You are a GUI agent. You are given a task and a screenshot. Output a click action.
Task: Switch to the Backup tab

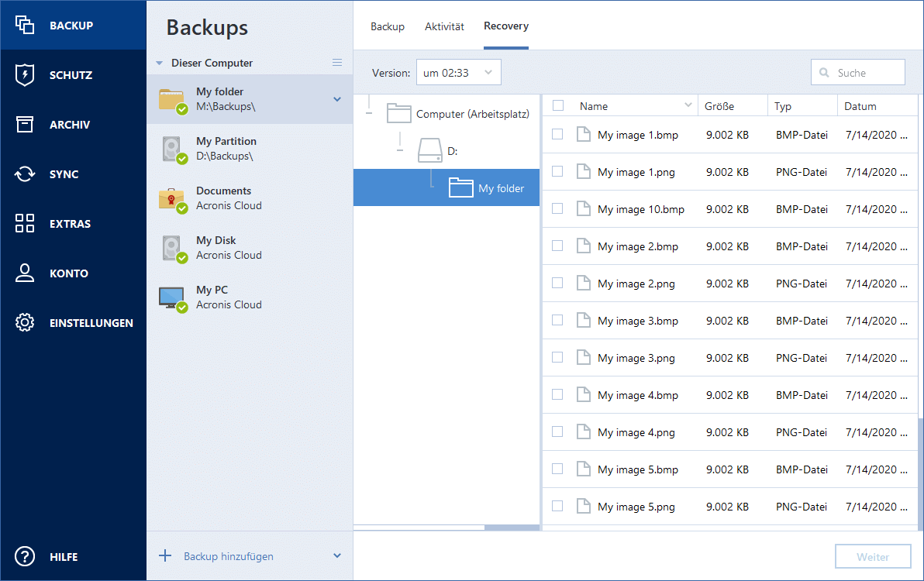pos(388,26)
